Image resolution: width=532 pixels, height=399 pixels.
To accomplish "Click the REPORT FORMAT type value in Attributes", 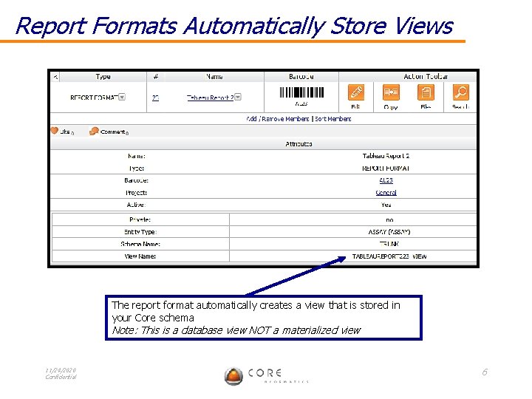I will point(386,168).
